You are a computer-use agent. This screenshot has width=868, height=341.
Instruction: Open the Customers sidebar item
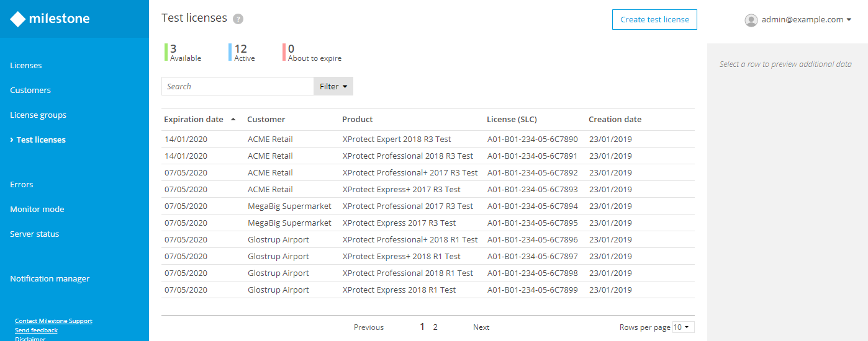pyautogui.click(x=30, y=90)
